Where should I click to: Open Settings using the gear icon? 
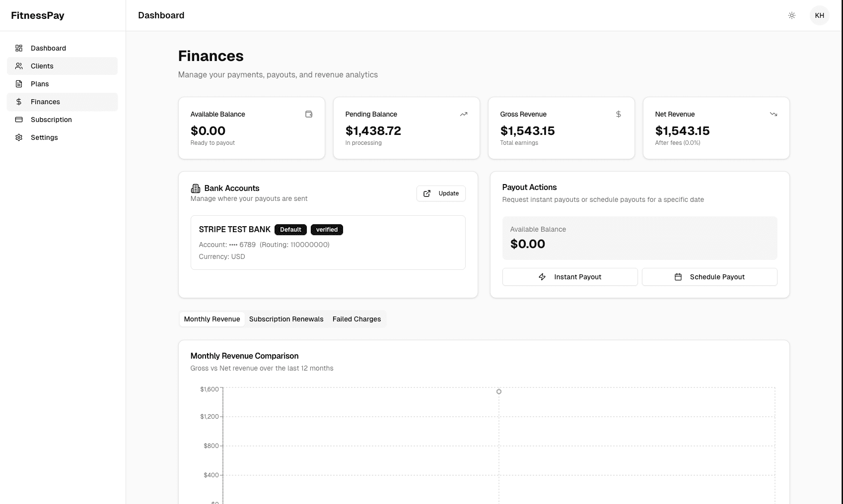click(19, 137)
